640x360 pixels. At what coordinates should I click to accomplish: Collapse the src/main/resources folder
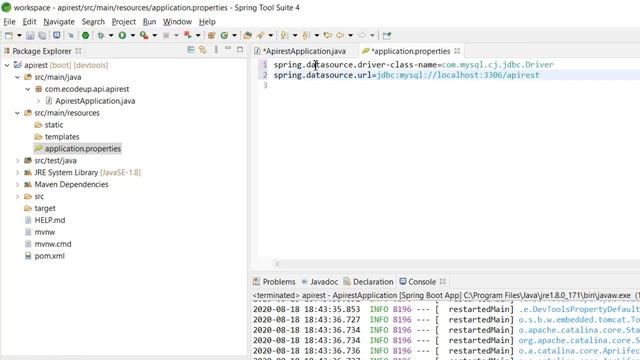coord(17,113)
